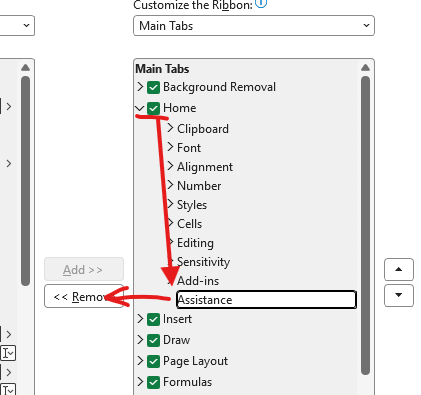The image size is (421, 395).
Task: Select the Sensitivity group
Action: click(203, 262)
